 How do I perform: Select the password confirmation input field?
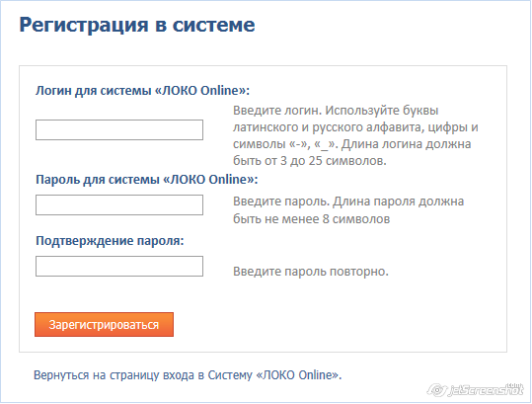(x=119, y=266)
